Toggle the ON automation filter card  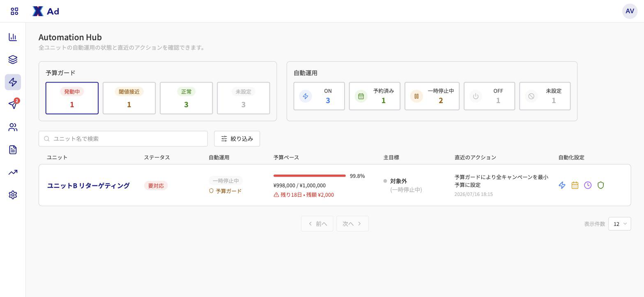[319, 96]
